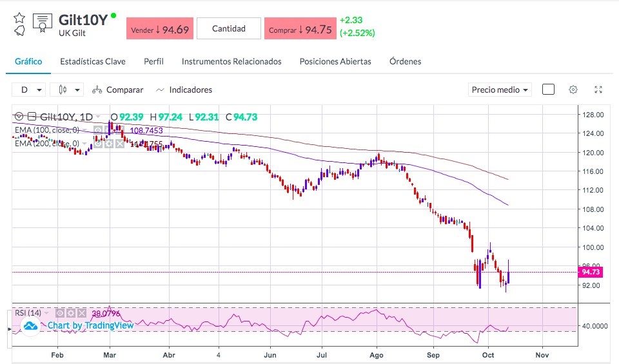This screenshot has height=364, width=619.
Task: Open the D timeframe interval dropdown
Action: pyautogui.click(x=29, y=90)
